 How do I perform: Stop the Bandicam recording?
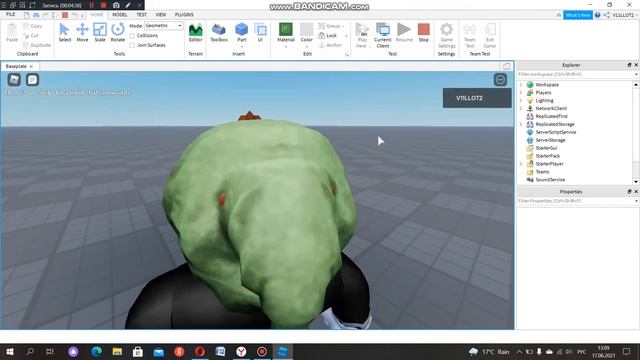coord(104,5)
